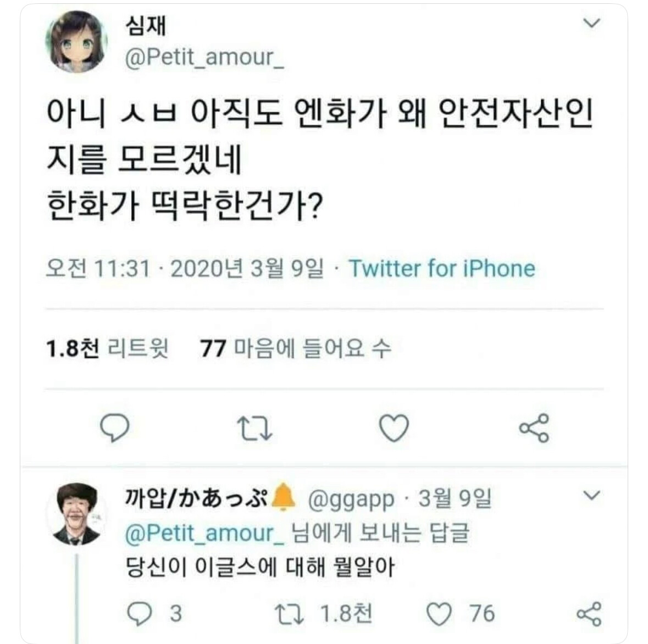Share the @ggapp reply tweet
Screen dimensions: 648x644
[589, 614]
